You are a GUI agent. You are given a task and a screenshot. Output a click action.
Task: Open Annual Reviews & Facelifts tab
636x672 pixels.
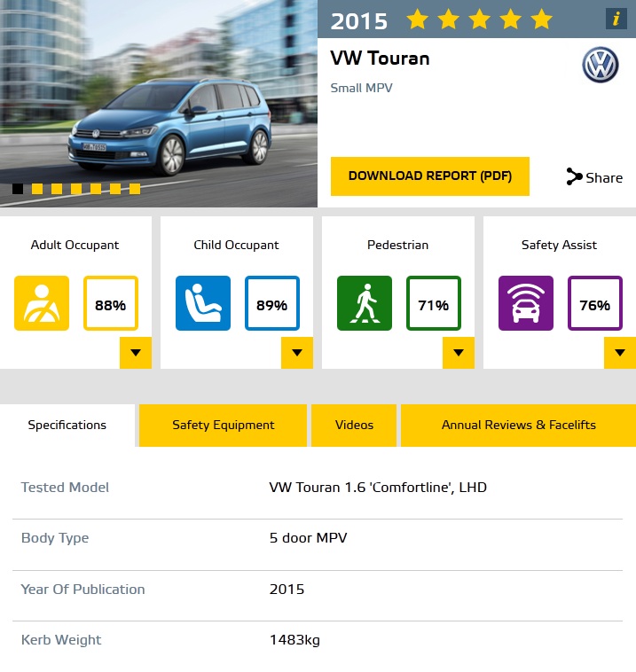click(519, 426)
